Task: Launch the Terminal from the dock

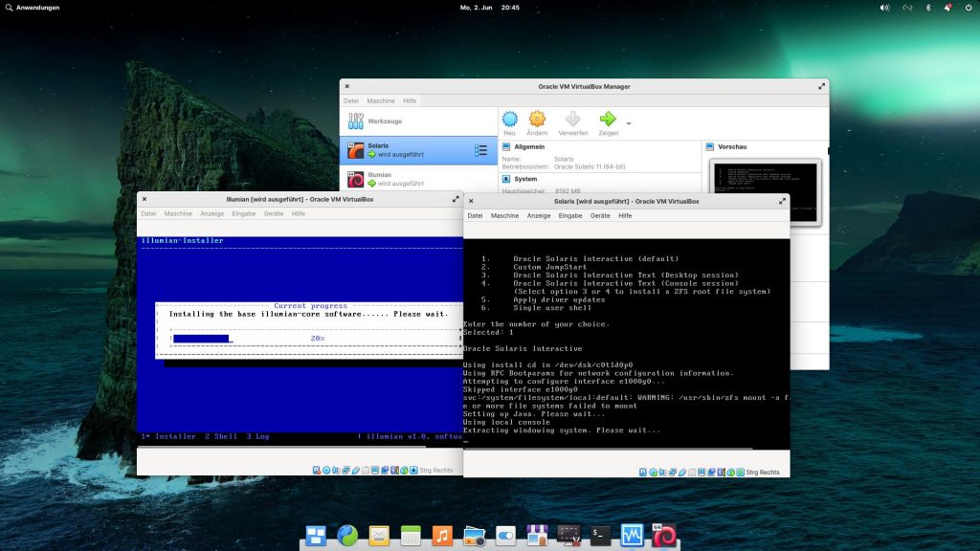Action: tap(599, 536)
